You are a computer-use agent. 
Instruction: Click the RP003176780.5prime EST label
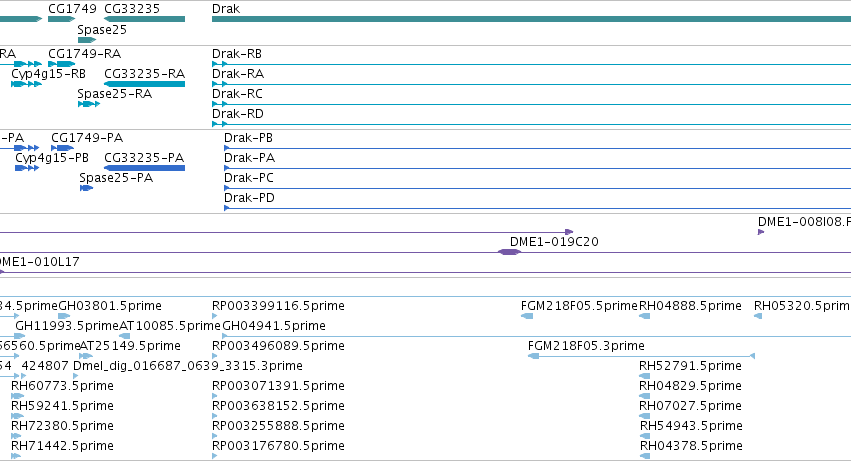point(278,447)
